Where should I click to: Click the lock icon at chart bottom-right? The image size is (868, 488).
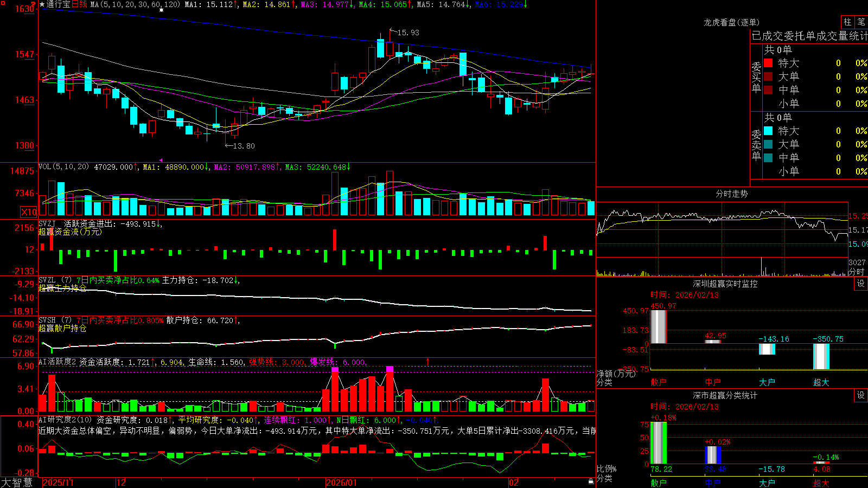pyautogui.click(x=591, y=481)
